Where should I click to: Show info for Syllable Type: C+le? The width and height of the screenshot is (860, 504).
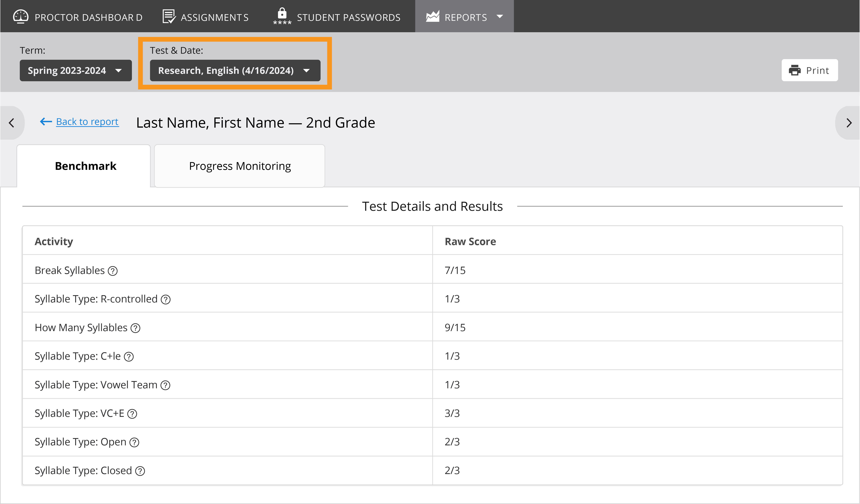129,357
